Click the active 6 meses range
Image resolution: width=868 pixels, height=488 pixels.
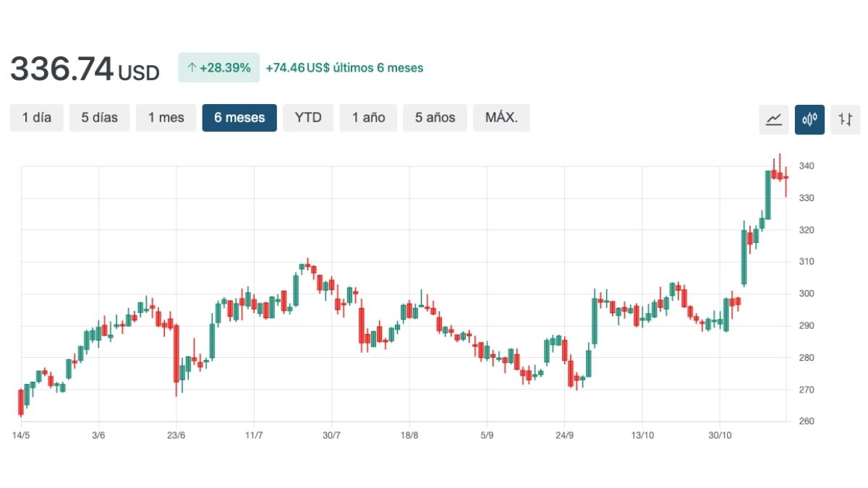click(x=239, y=118)
